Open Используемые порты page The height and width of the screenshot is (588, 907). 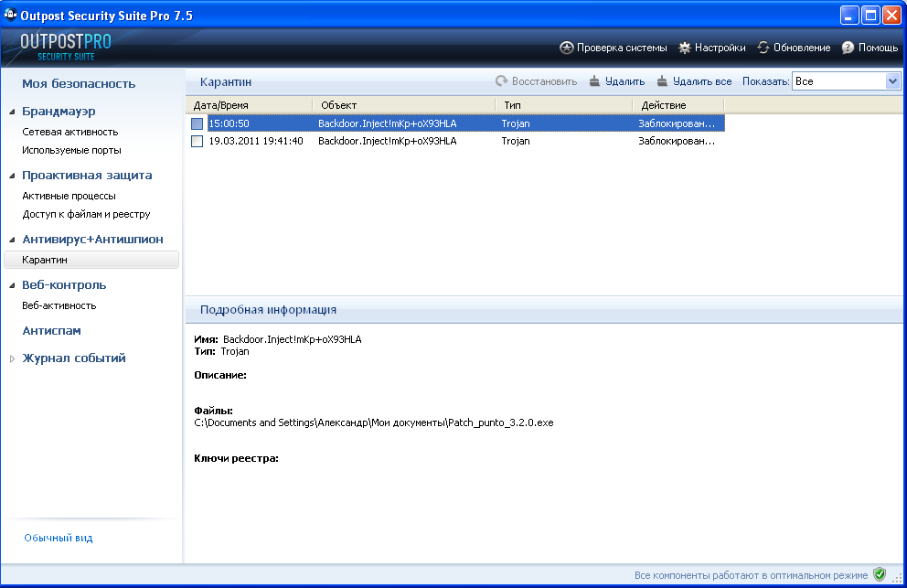71,151
